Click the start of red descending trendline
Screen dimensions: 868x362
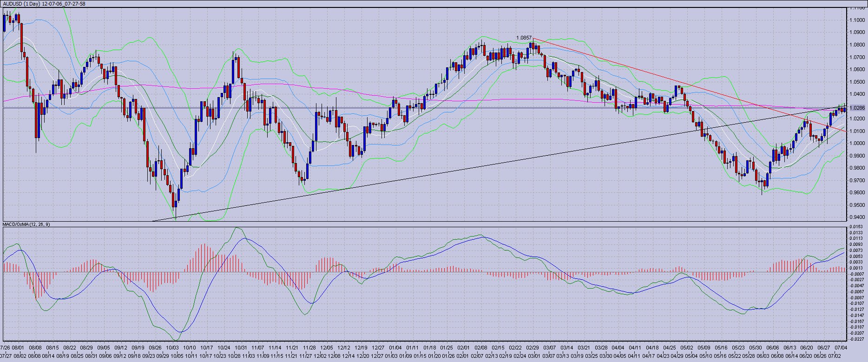coord(533,39)
